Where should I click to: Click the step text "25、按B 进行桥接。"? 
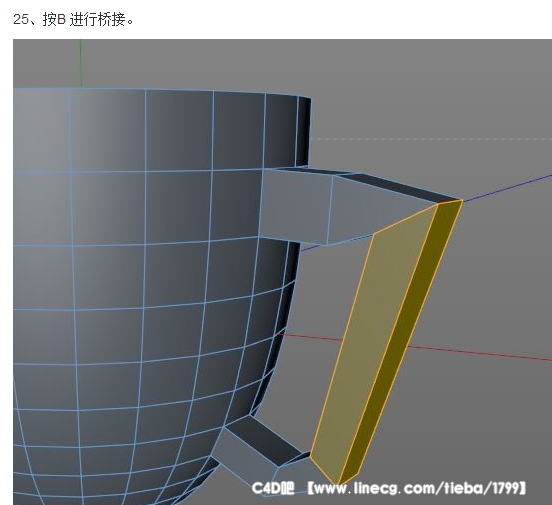point(74,19)
